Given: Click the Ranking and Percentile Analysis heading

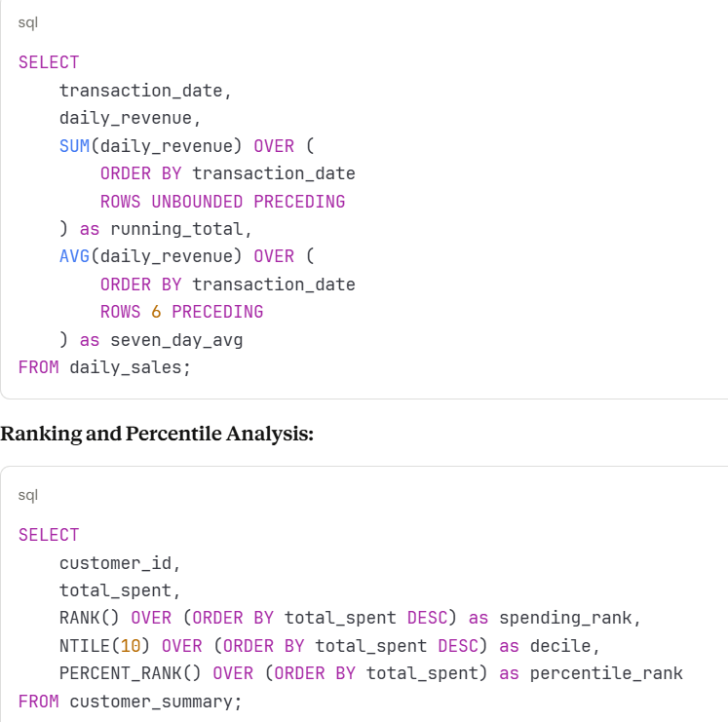Looking at the screenshot, I should 157,434.
